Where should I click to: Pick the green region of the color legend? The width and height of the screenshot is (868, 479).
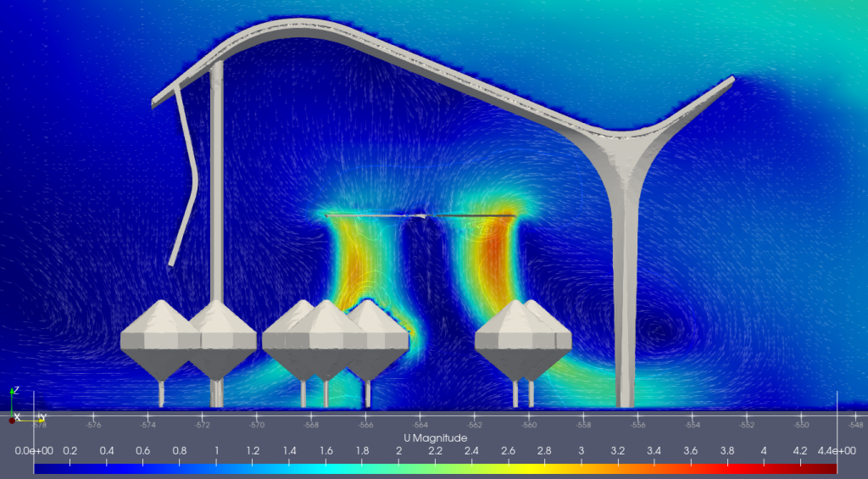434,469
